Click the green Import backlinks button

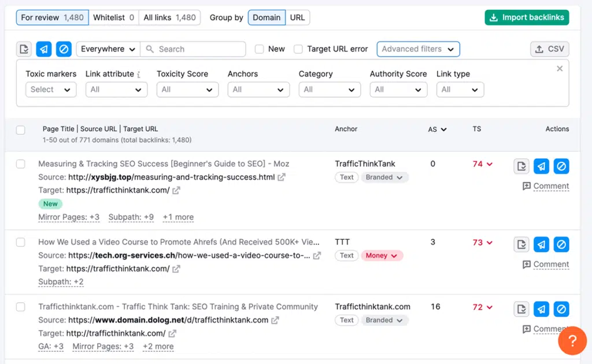click(x=526, y=17)
